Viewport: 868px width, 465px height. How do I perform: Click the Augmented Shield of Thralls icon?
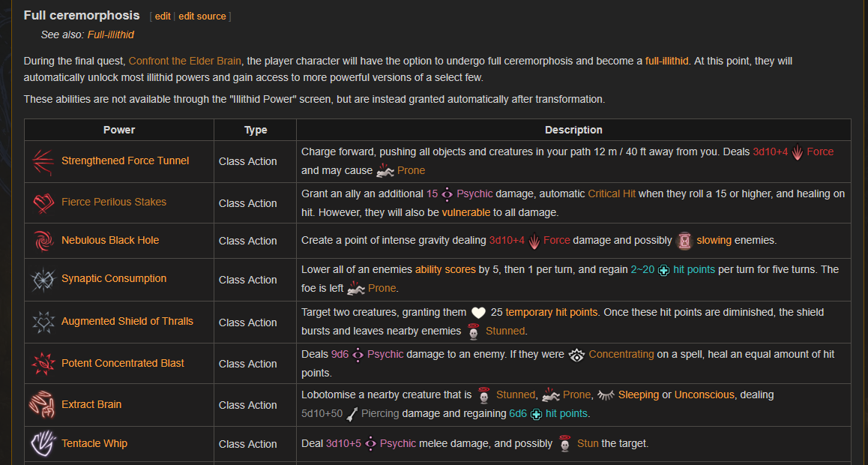(x=43, y=322)
